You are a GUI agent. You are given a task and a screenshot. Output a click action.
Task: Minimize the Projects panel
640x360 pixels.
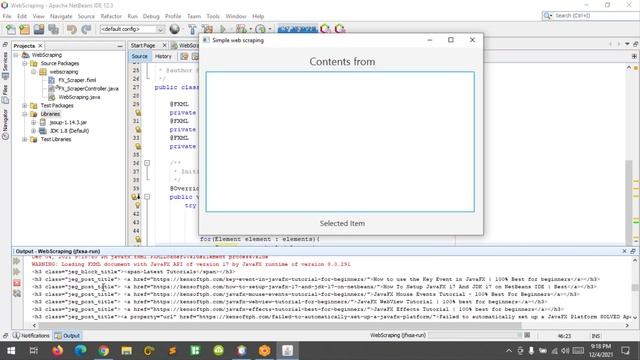pos(120,46)
